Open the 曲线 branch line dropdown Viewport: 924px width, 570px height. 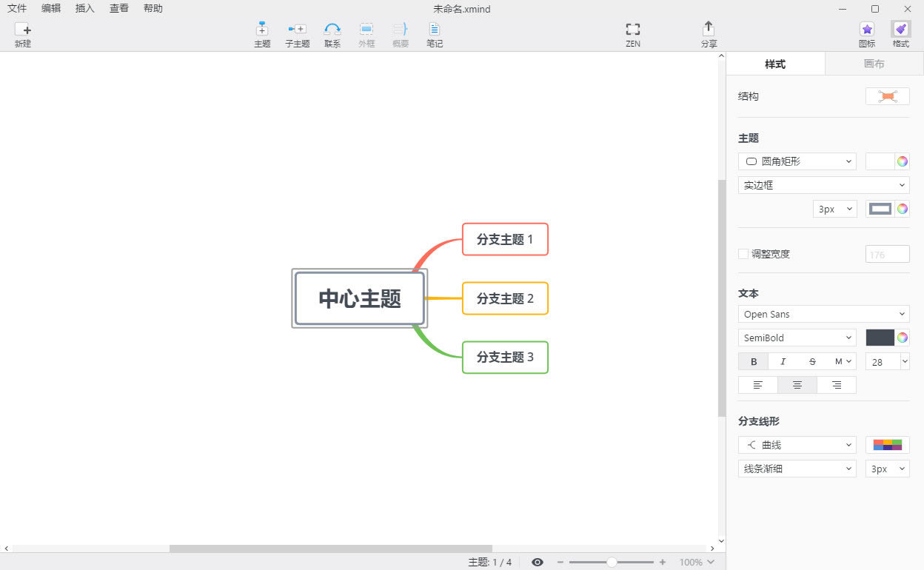797,445
